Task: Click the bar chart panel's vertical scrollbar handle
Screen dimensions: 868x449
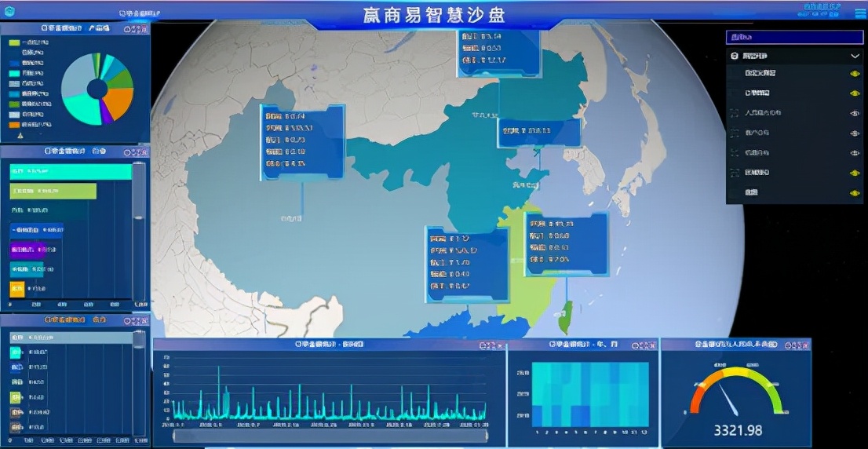Action: [139, 191]
